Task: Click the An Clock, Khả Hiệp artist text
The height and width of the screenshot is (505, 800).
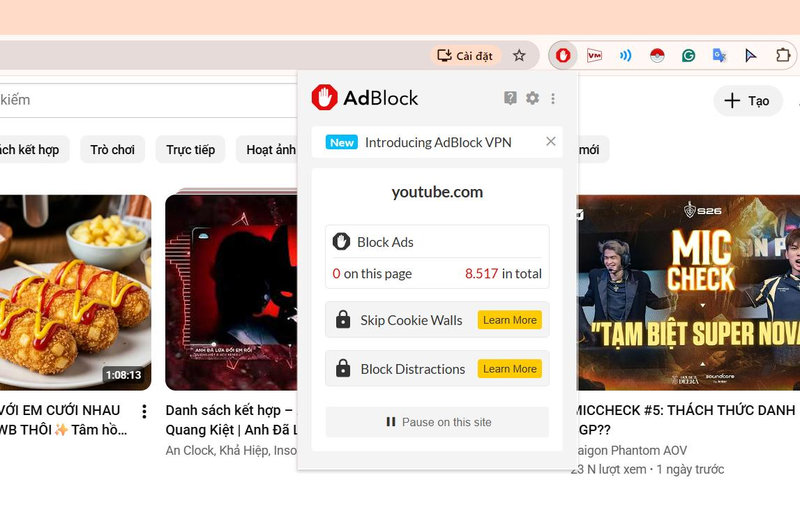Action: tap(231, 450)
